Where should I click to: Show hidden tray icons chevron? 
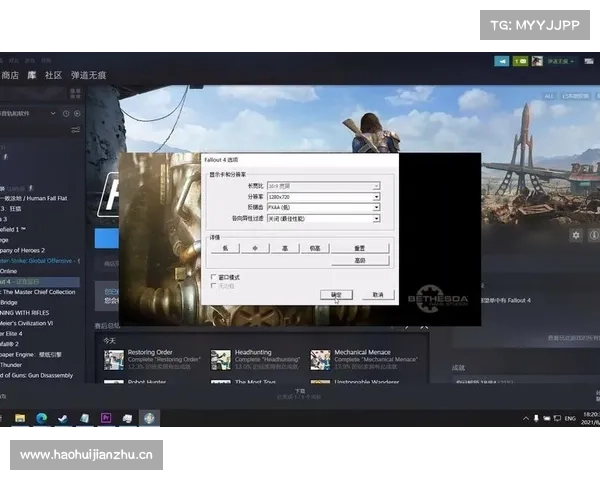coord(526,418)
